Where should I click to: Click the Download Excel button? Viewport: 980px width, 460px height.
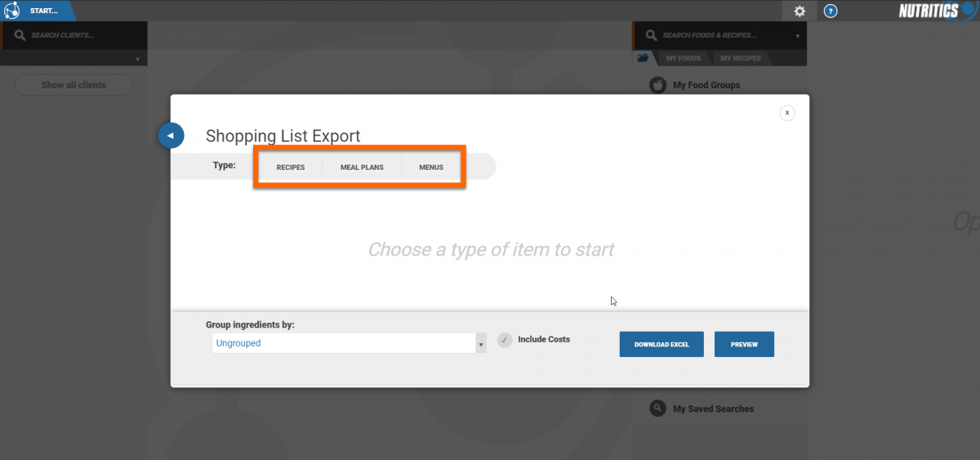(661, 345)
